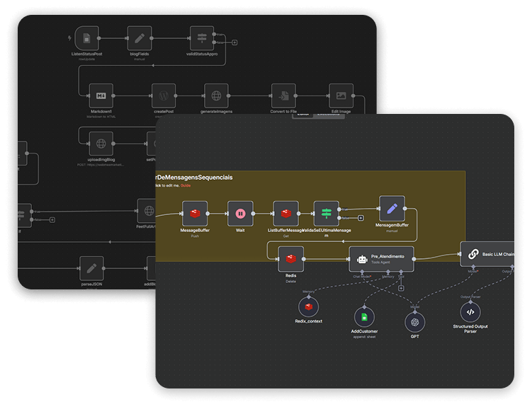532x409 pixels.
Task: Open the blogFields pencil node
Action: (140, 38)
